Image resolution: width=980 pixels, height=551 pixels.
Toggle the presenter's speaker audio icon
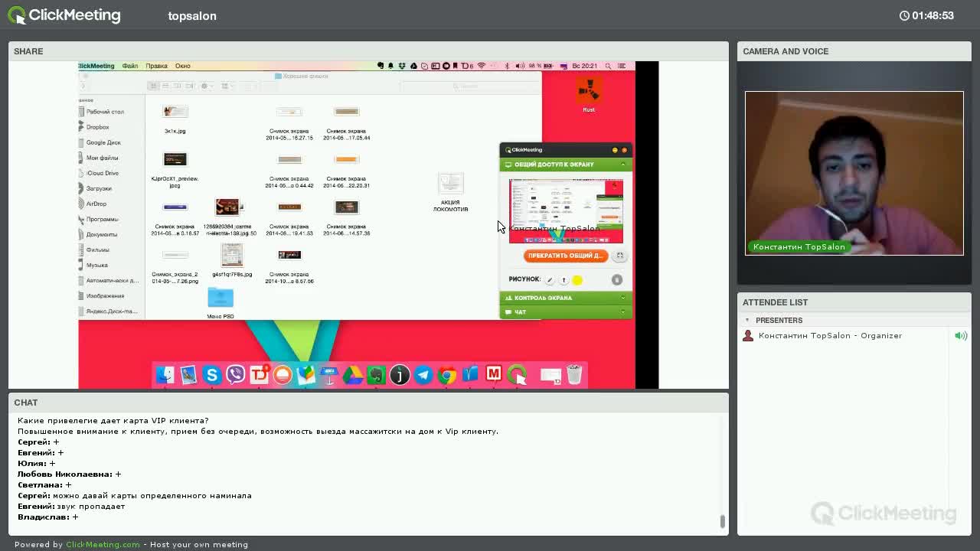coord(961,336)
